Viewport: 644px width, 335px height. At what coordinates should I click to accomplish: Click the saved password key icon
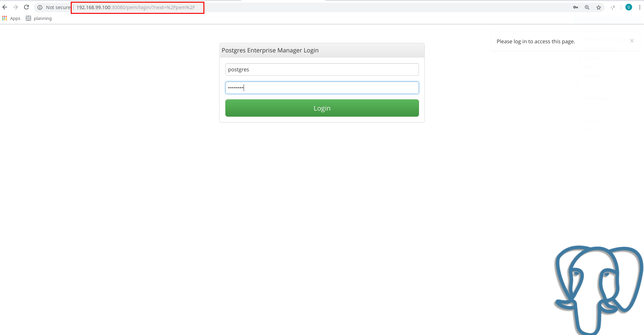pyautogui.click(x=576, y=7)
